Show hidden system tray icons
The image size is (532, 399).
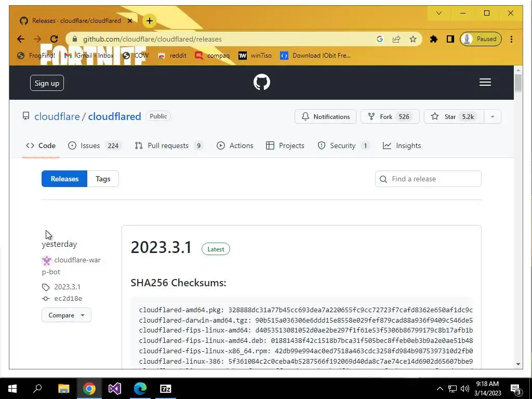click(440, 389)
